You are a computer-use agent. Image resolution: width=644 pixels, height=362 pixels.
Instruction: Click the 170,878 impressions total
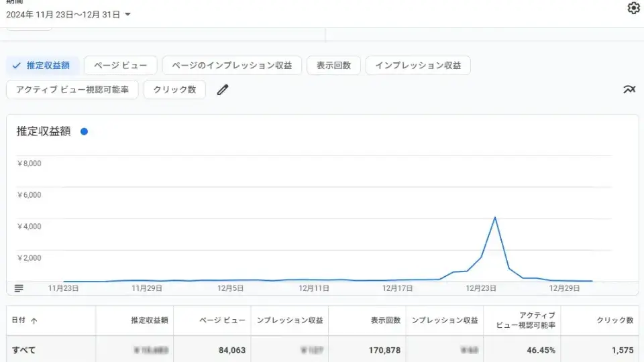(x=384, y=350)
